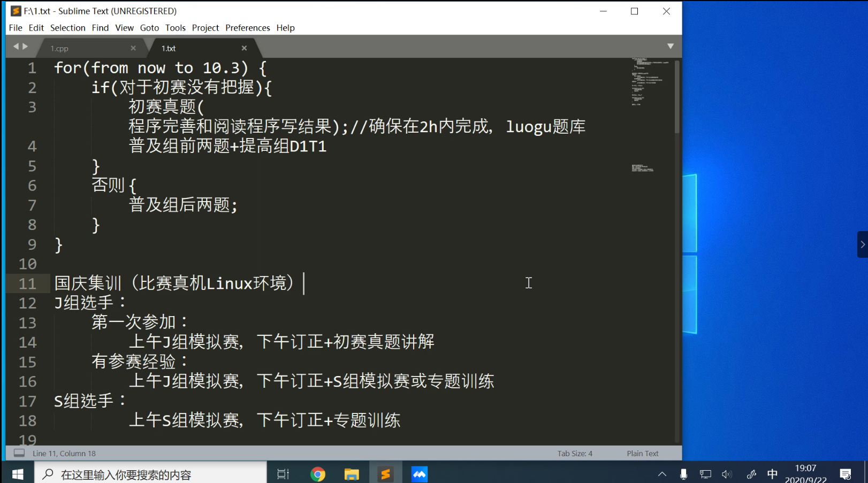Launch Google Chrome from the taskbar
Image resolution: width=868 pixels, height=483 pixels.
point(318,474)
